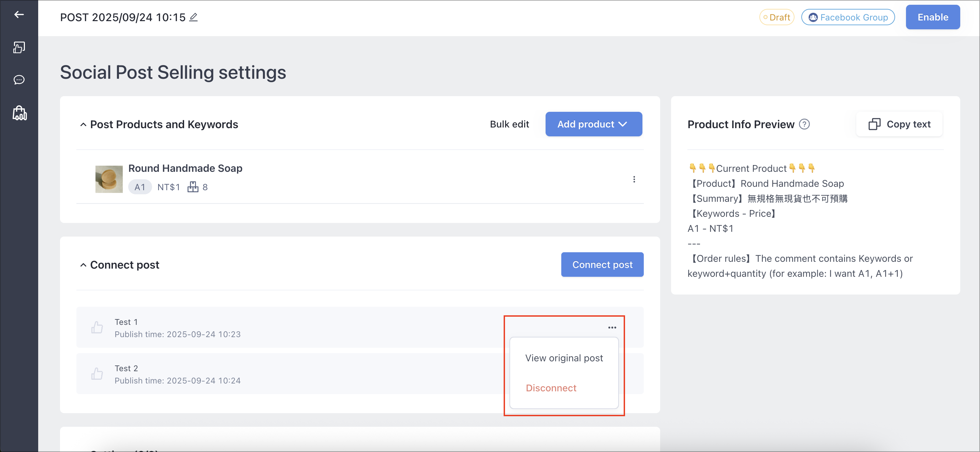Click the Copy text button

(x=899, y=124)
